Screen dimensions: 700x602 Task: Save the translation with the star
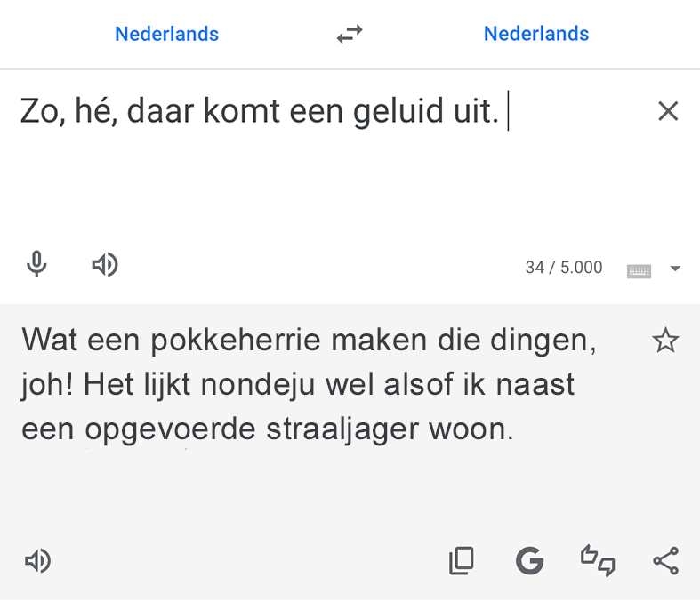(665, 341)
